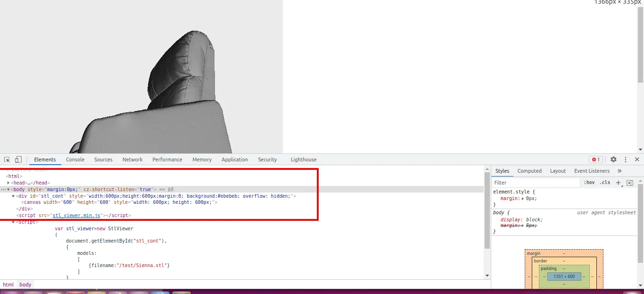Click the border region label in box model
This screenshot has height=294, width=644.
540,261
